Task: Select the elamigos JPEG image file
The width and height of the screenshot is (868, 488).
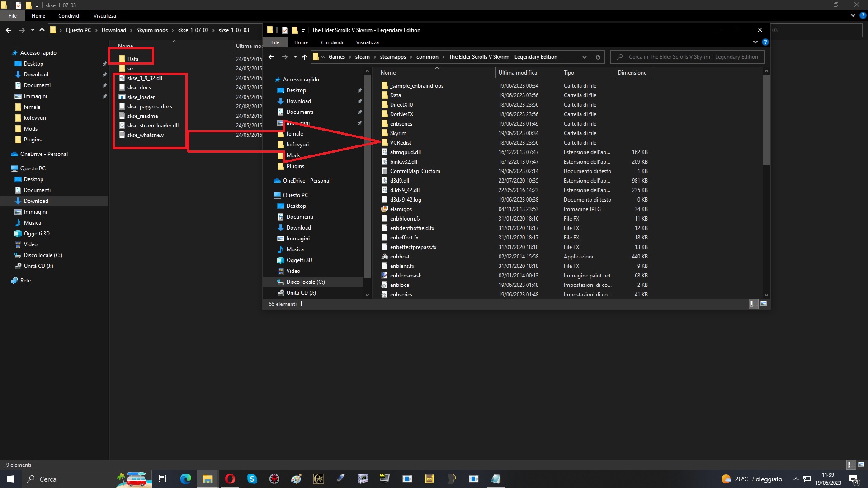Action: (x=401, y=209)
